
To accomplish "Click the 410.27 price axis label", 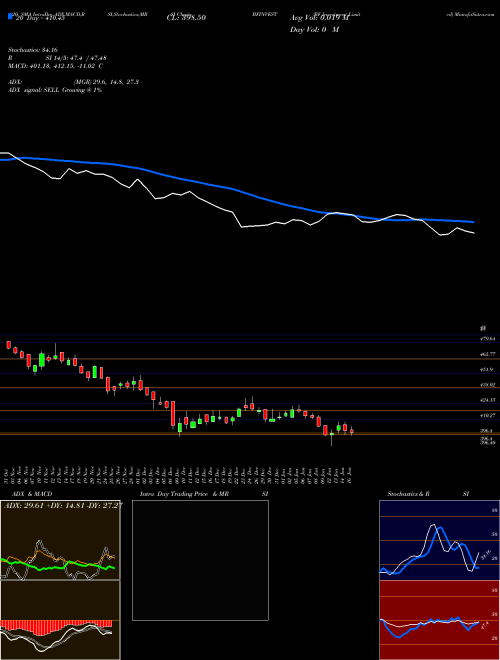I will pyautogui.click(x=488, y=415).
